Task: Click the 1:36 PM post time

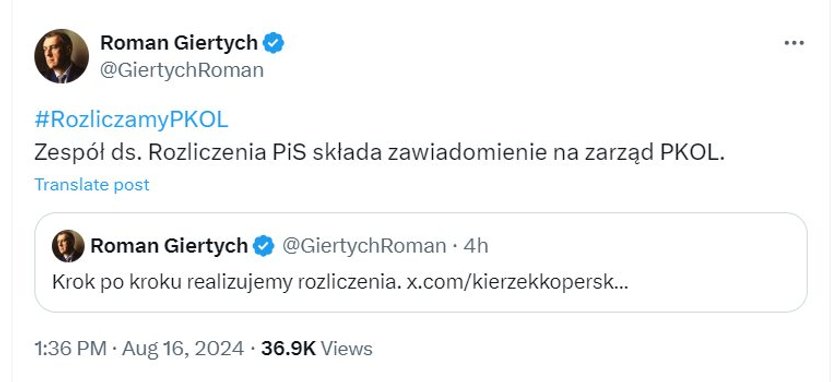Action: pos(71,349)
